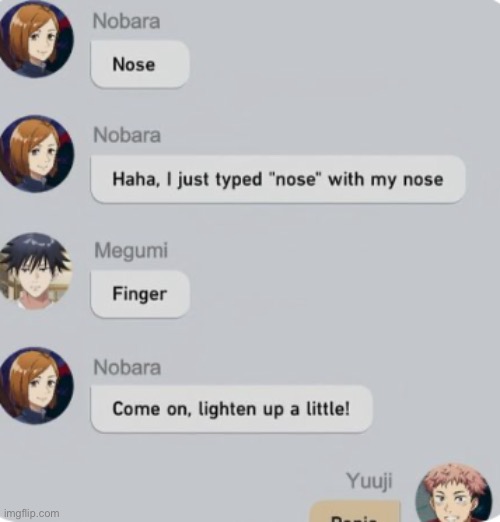Click the Nobara name above the "Haha" message

(127, 135)
